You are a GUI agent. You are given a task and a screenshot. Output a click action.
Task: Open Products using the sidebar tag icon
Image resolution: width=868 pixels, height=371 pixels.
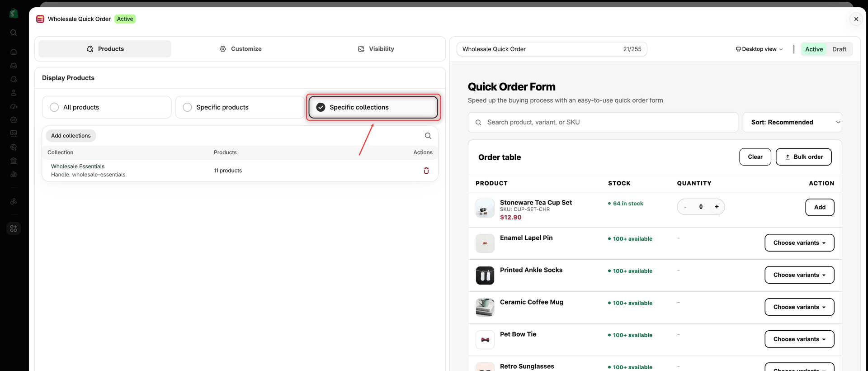pos(14,79)
